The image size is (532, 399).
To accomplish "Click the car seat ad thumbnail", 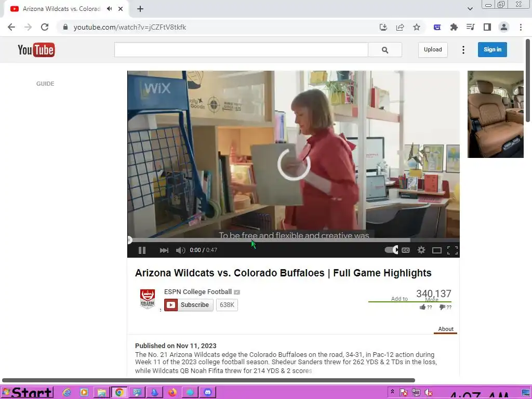I will click(x=495, y=114).
